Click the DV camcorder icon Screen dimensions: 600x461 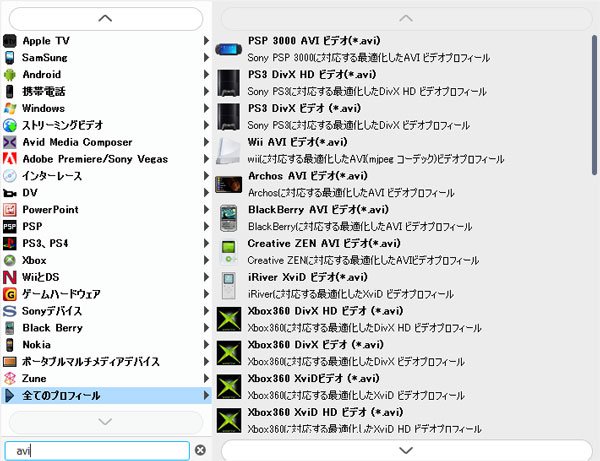click(10, 193)
